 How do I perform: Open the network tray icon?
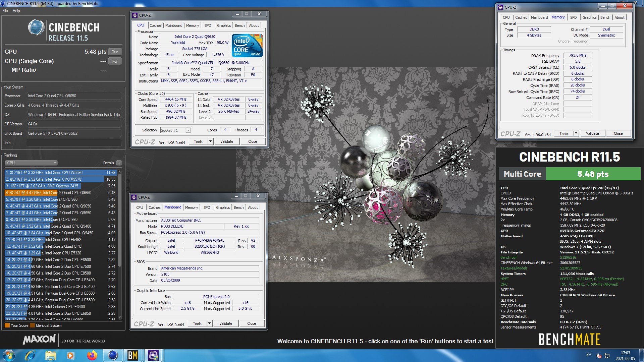pos(607,356)
